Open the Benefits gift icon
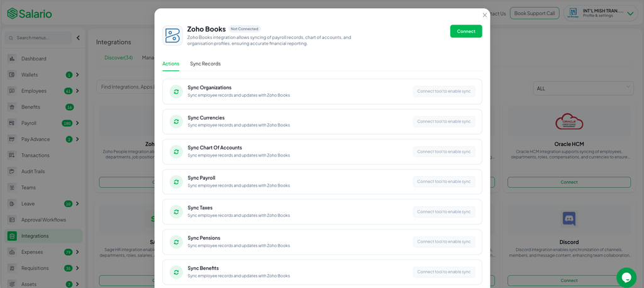Image resolution: width=644 pixels, height=288 pixels. 12,107
